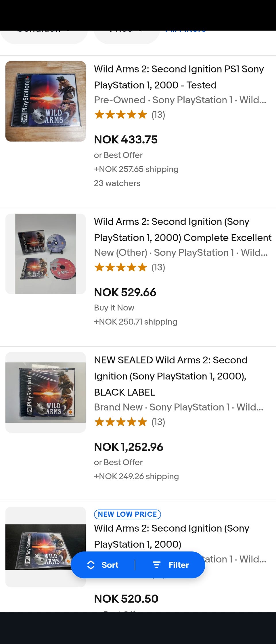Open thumbnail showing game case and two discs
This screenshot has width=276, height=644.
click(46, 254)
